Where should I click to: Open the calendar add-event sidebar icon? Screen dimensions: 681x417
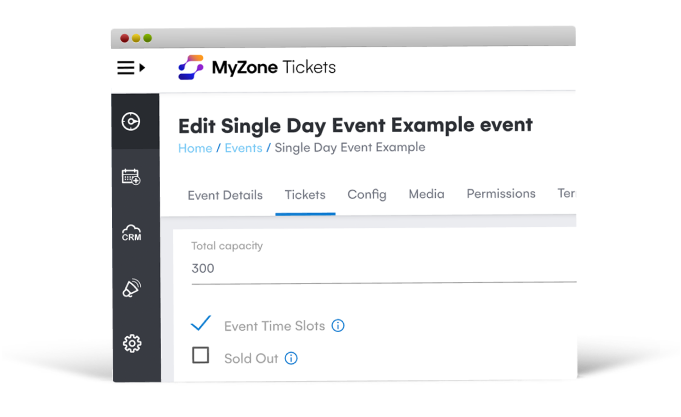[x=131, y=177]
